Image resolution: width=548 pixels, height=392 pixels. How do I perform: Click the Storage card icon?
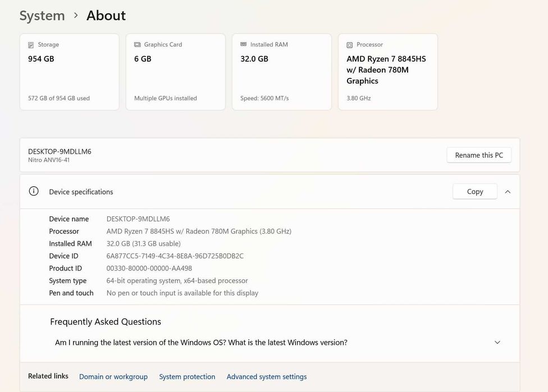(x=31, y=45)
